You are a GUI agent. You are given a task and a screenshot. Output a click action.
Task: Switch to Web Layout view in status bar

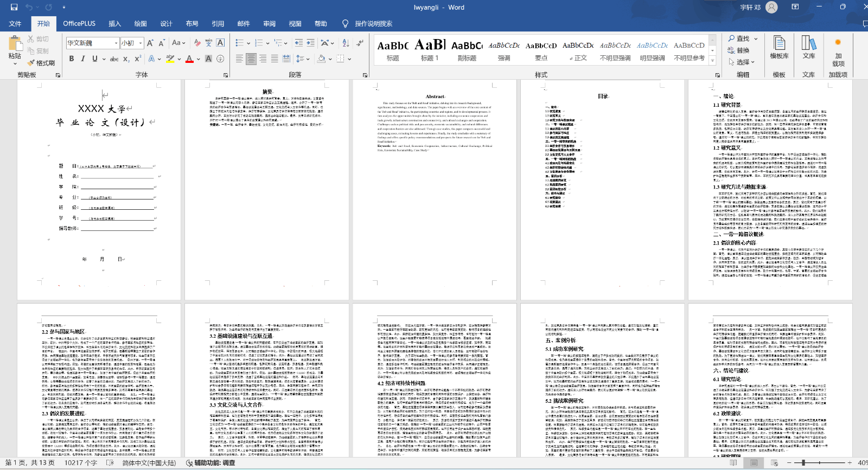click(x=774, y=463)
